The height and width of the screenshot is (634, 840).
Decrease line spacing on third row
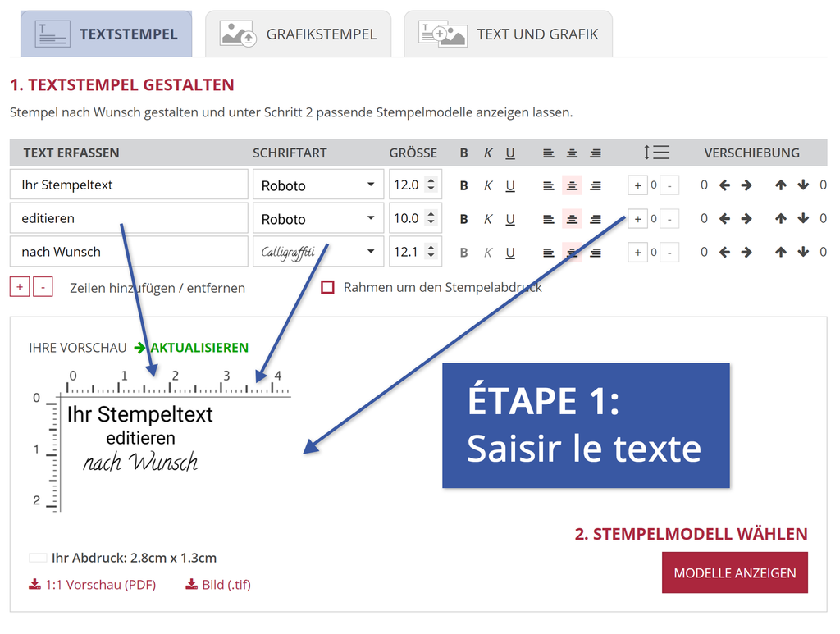(x=669, y=253)
